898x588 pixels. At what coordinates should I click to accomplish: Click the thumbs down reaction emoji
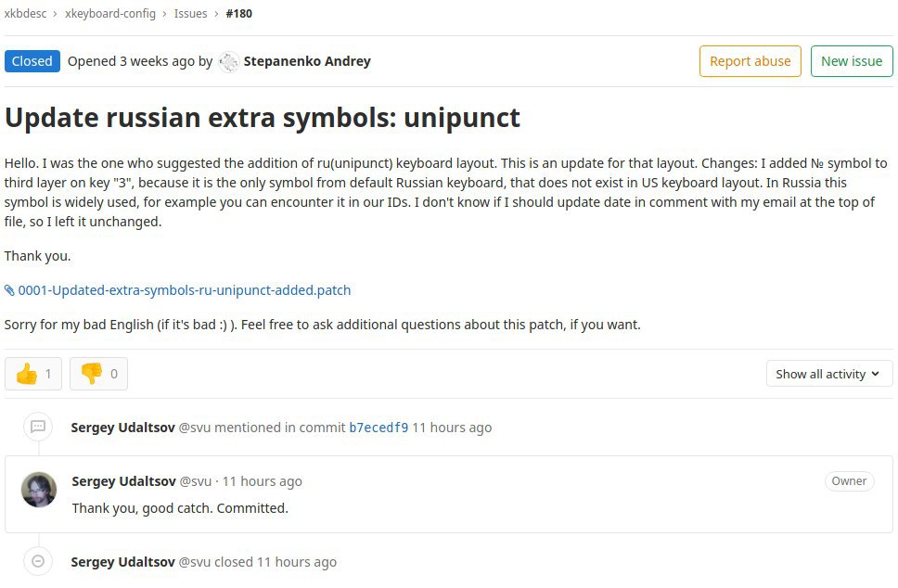92,374
